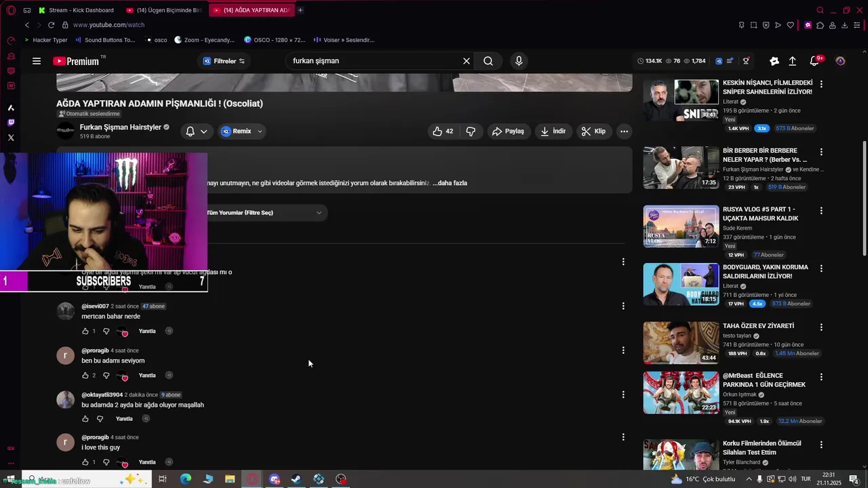Open Furkan Şişman Hairstyler channel link
This screenshot has width=868, height=488.
(121, 127)
